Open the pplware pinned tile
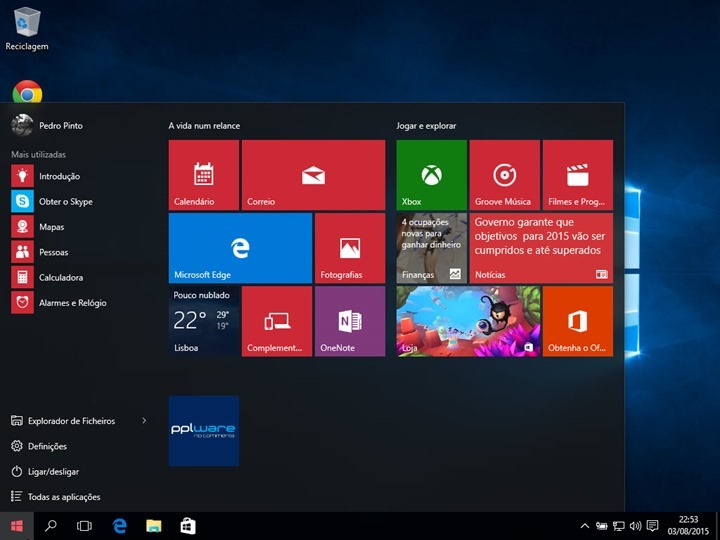720x540 pixels. pos(203,431)
